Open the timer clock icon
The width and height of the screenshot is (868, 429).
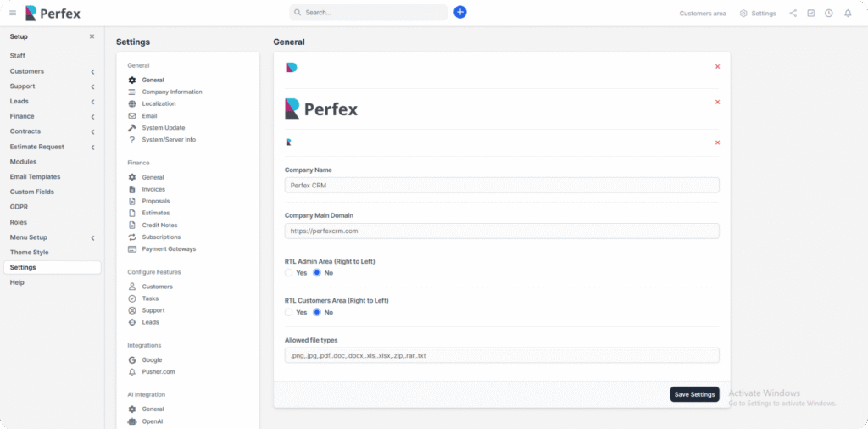(829, 14)
